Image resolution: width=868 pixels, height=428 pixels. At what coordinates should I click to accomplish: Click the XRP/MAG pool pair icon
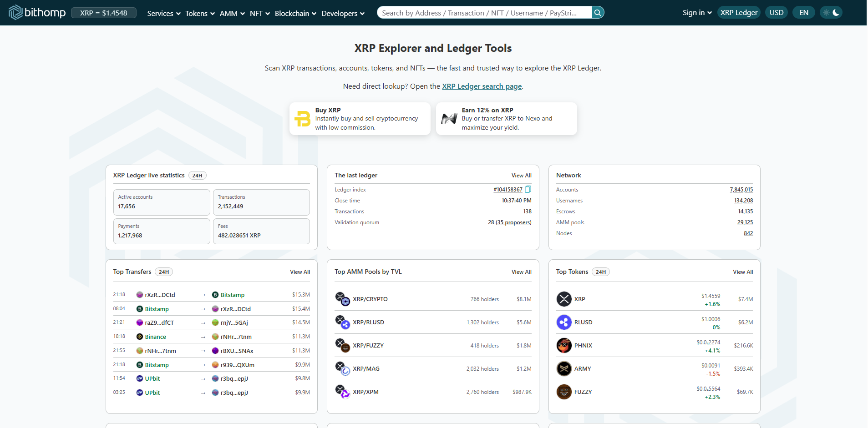(343, 369)
